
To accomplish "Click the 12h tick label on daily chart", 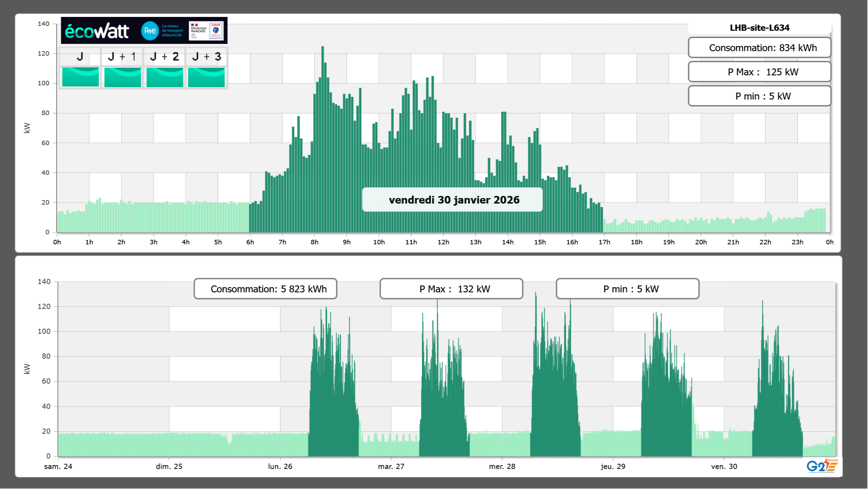I will pos(443,242).
